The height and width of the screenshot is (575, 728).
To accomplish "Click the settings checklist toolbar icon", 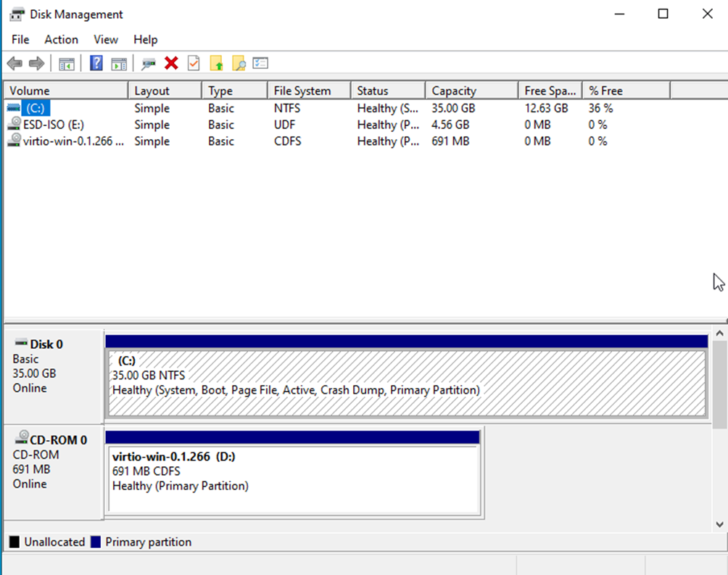I will (x=261, y=64).
